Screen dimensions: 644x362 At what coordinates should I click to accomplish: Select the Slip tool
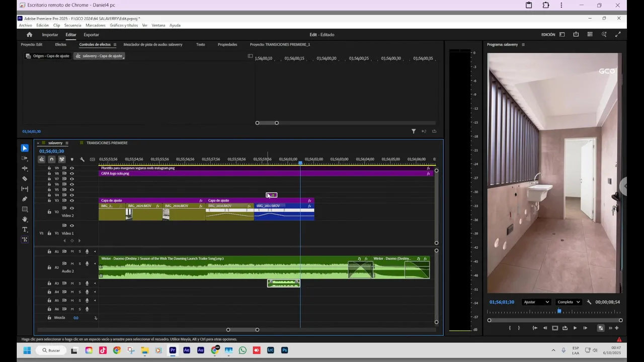[x=25, y=189]
